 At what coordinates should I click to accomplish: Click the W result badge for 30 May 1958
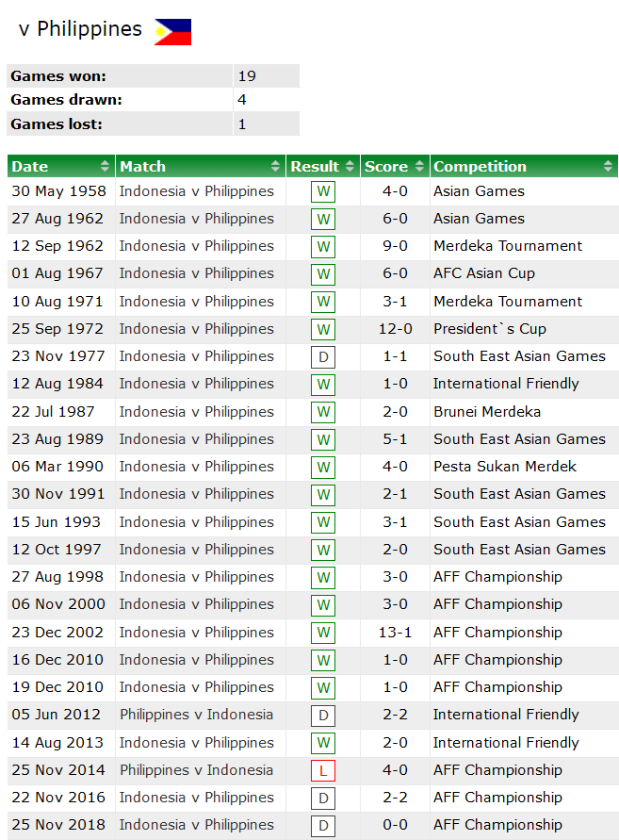pyautogui.click(x=322, y=191)
